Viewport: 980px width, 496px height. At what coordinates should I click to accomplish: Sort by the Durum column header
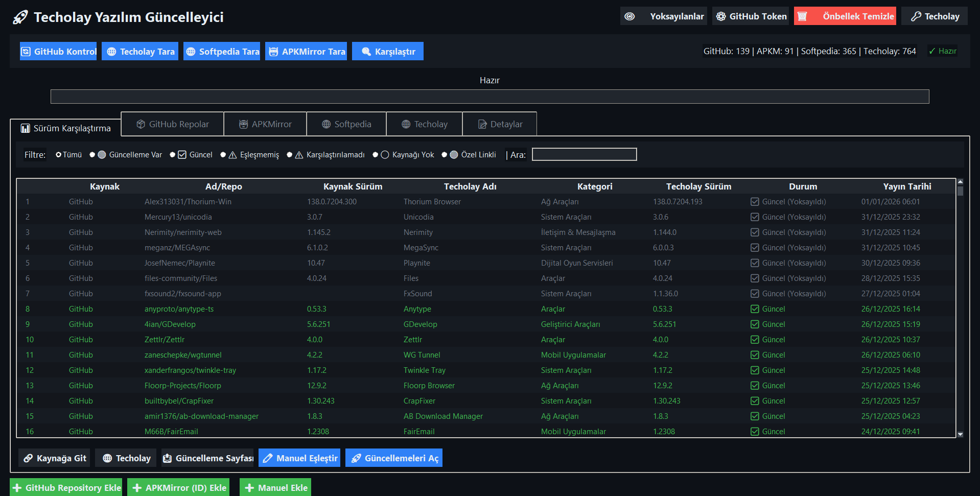[x=803, y=186]
